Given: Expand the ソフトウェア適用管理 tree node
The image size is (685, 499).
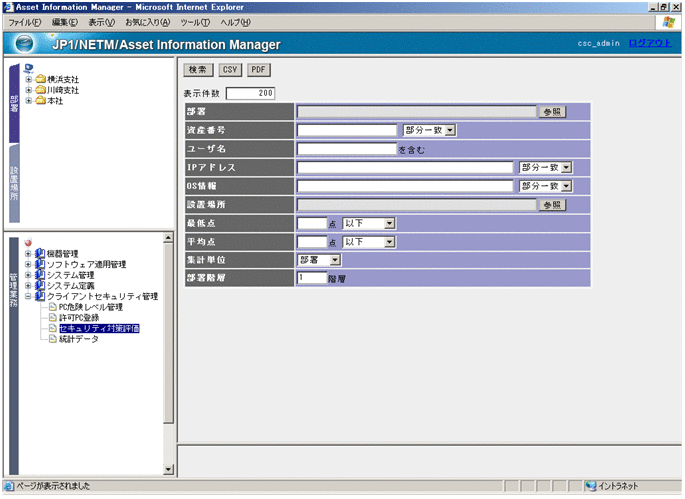Looking at the screenshot, I should pyautogui.click(x=28, y=264).
